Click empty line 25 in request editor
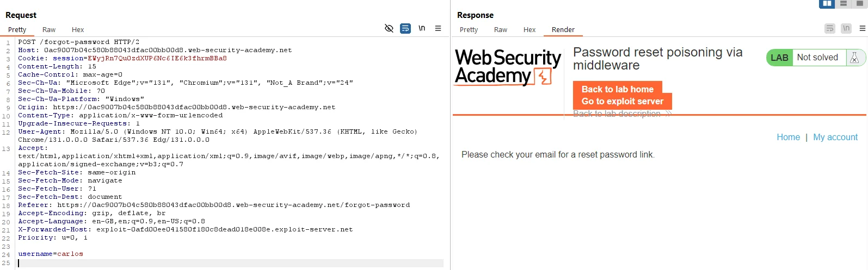The image size is (868, 270). coord(230,263)
